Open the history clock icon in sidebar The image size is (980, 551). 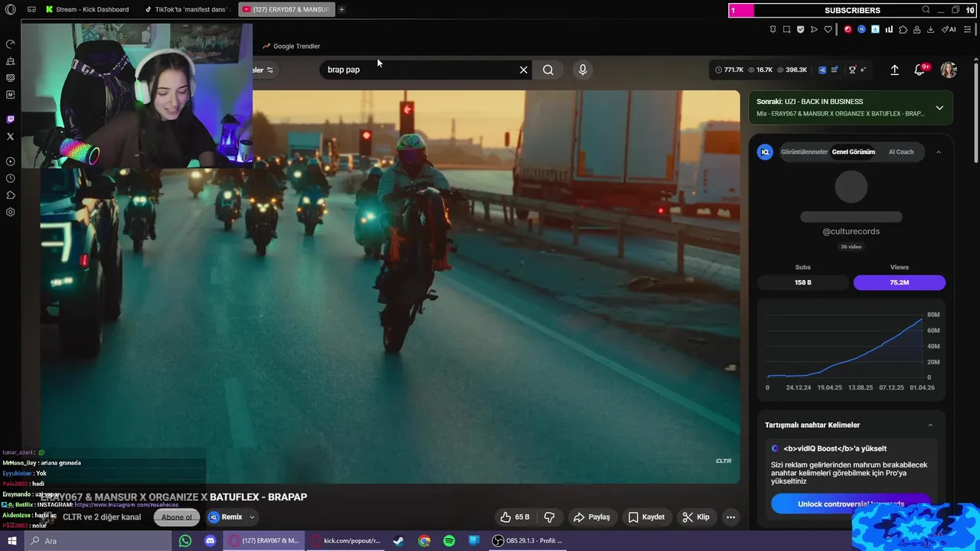10,178
